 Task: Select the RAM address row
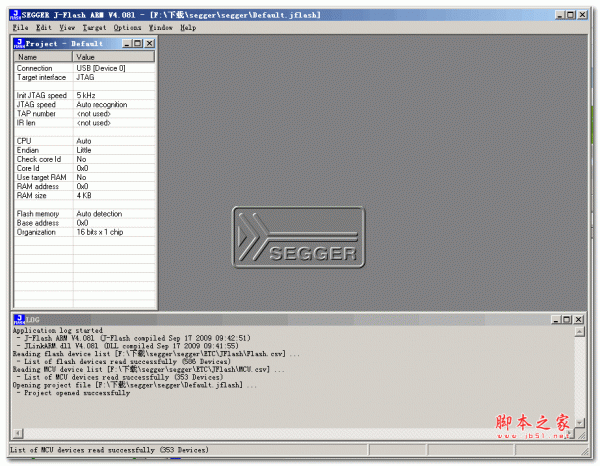click(x=85, y=186)
